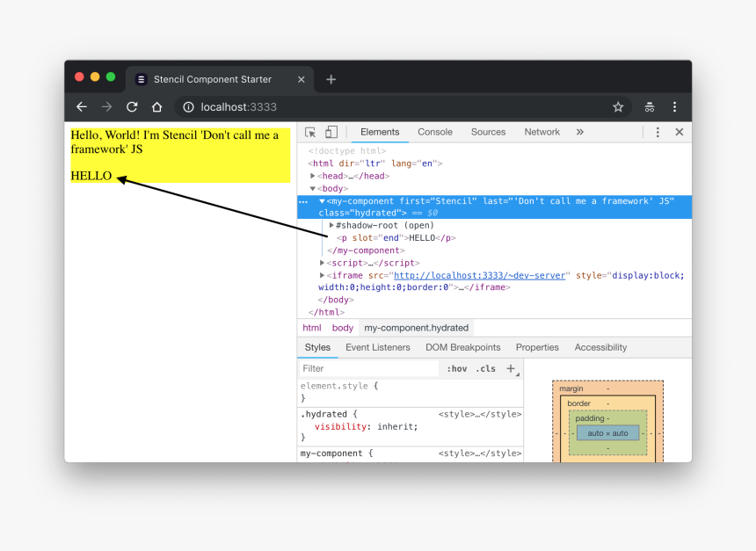Select html in the breadcrumb bar
The image size is (756, 551).
pyautogui.click(x=311, y=328)
